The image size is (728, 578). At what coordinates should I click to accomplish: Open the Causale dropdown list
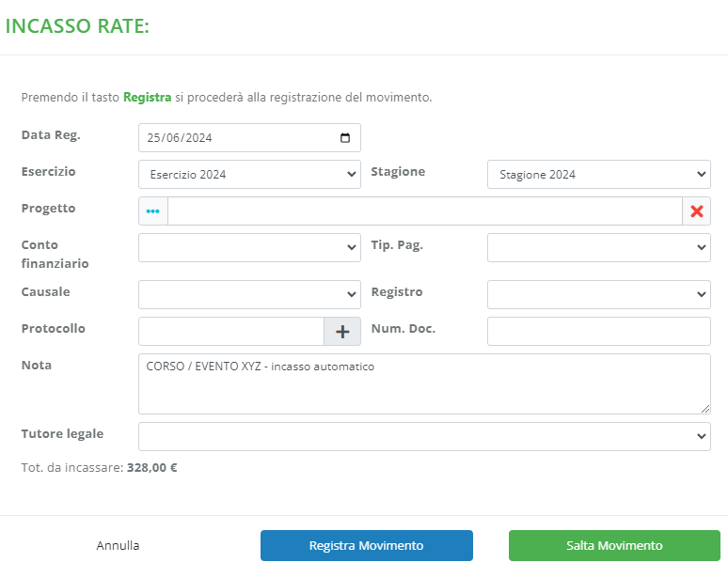point(249,295)
